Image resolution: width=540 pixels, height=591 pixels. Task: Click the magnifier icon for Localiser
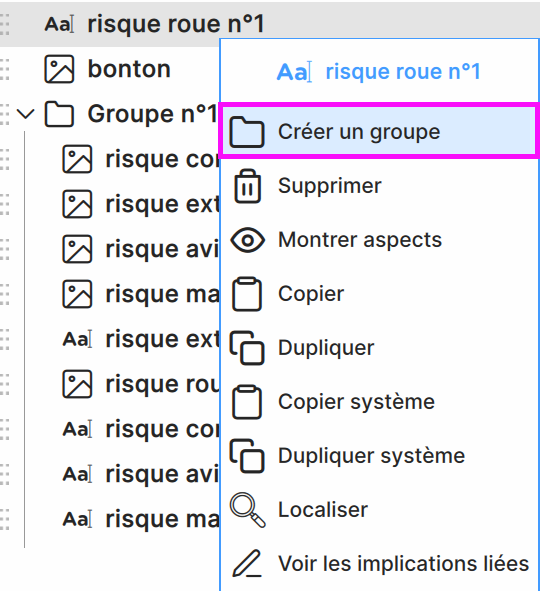tap(248, 510)
